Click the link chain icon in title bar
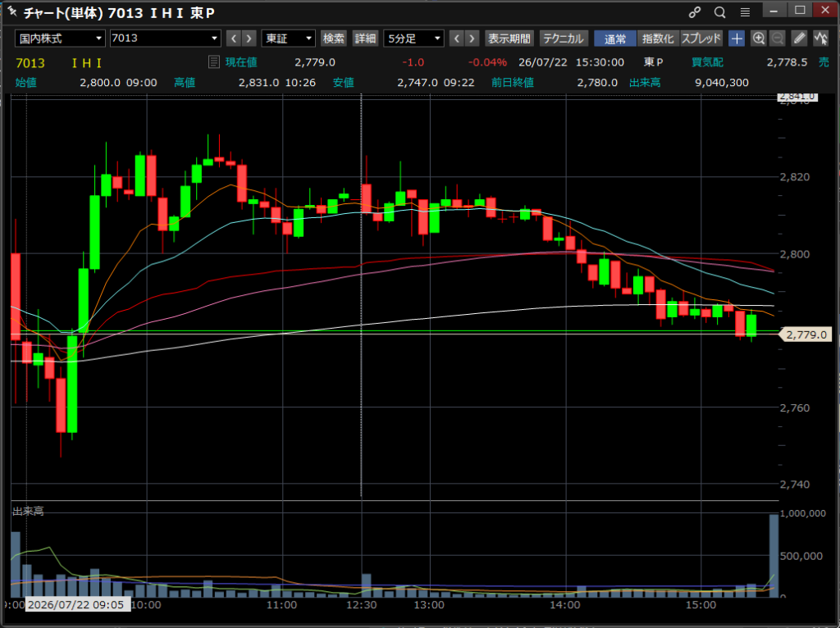This screenshot has width=840, height=628. 695,11
